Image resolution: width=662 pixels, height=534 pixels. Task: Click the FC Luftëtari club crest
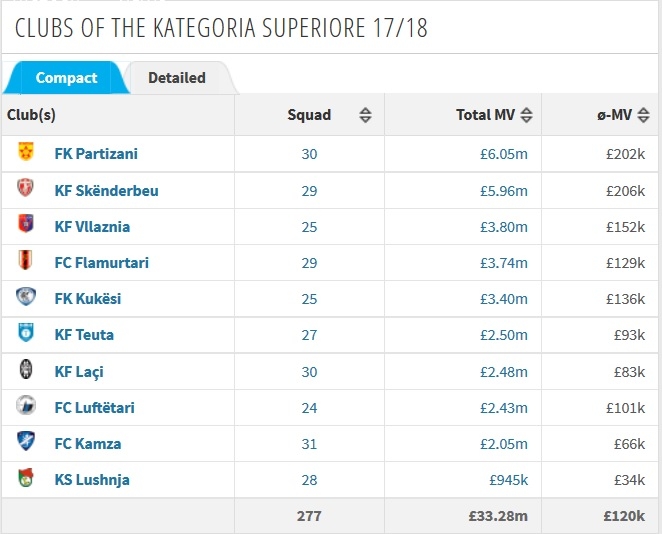tap(26, 405)
